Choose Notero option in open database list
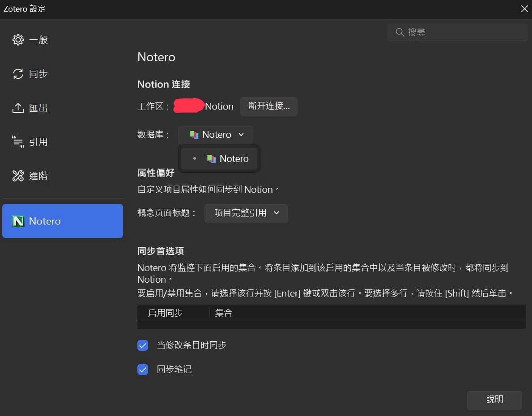 coord(219,159)
